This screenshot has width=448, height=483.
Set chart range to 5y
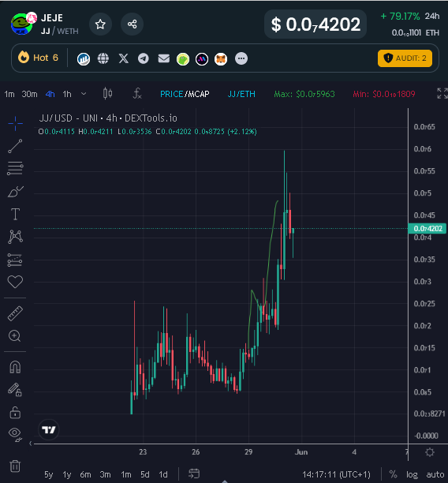coord(49,474)
